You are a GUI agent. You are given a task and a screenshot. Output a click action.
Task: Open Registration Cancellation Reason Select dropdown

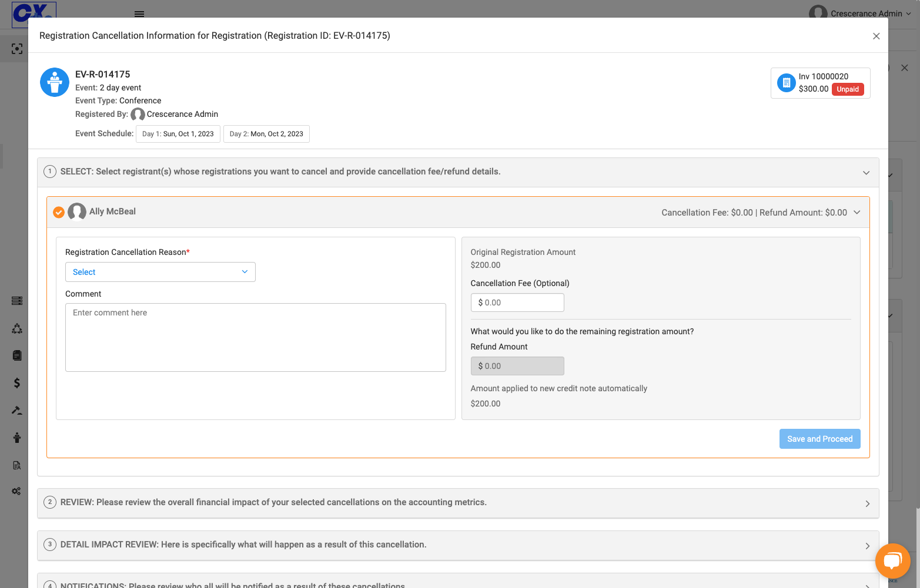pos(160,272)
